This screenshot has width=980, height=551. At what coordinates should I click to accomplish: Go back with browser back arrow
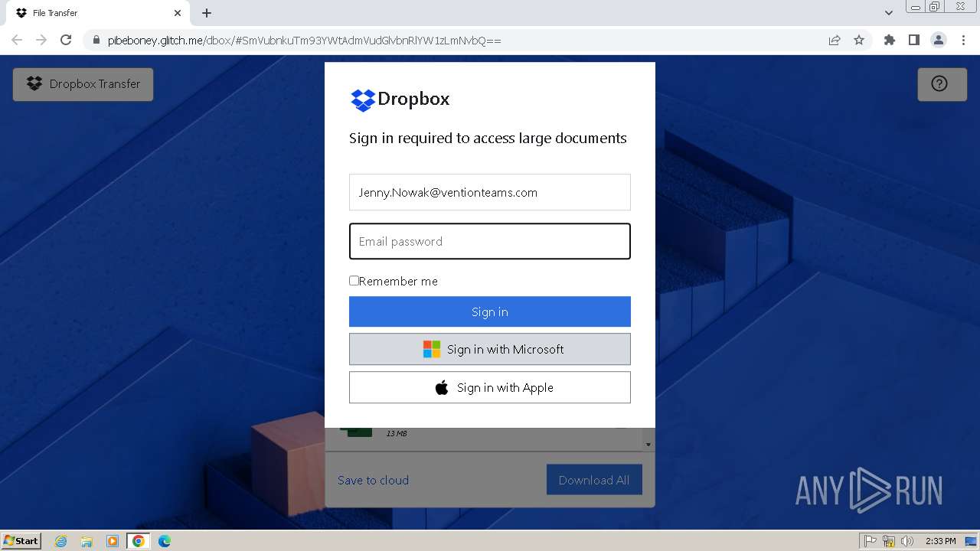[17, 40]
